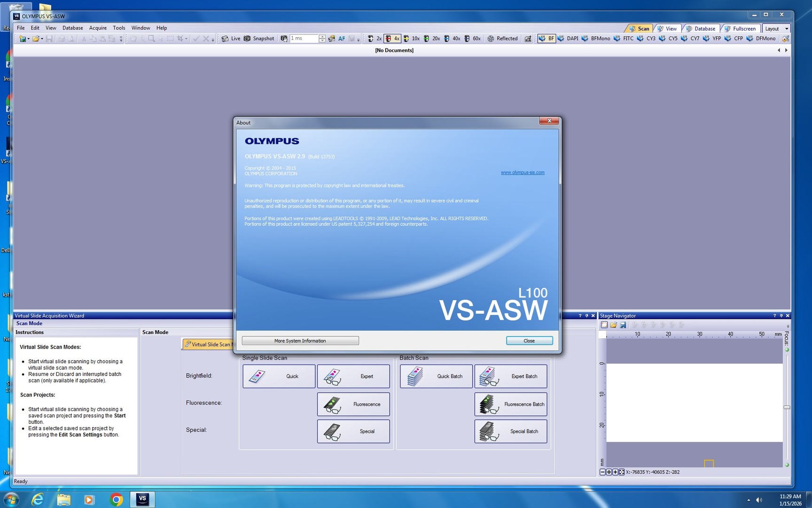Open the Acquire menu
Viewport: 812px width, 508px height.
98,28
